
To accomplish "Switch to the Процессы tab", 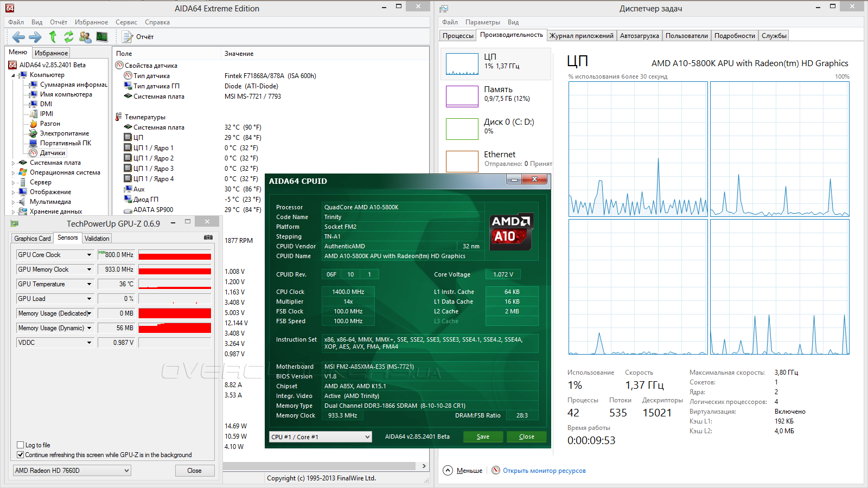I will (458, 36).
